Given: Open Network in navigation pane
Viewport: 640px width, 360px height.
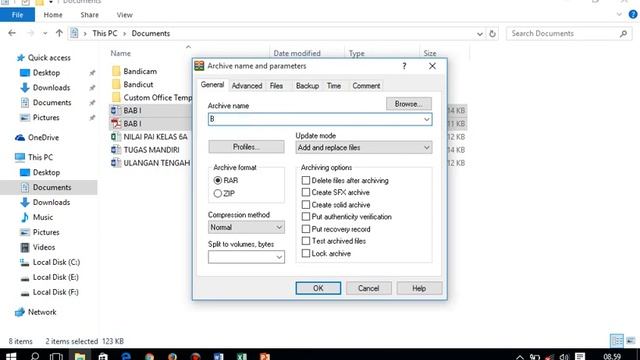Looking at the screenshot, I should [x=42, y=312].
